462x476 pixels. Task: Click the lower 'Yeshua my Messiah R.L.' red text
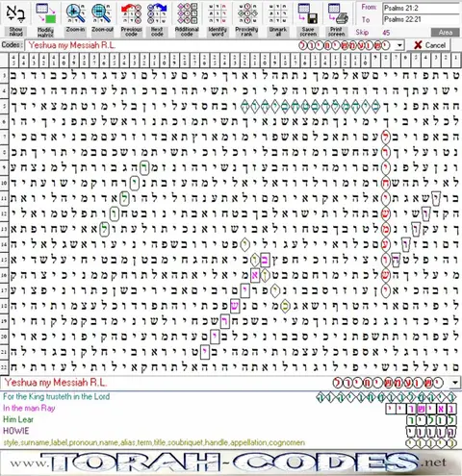pos(56,383)
